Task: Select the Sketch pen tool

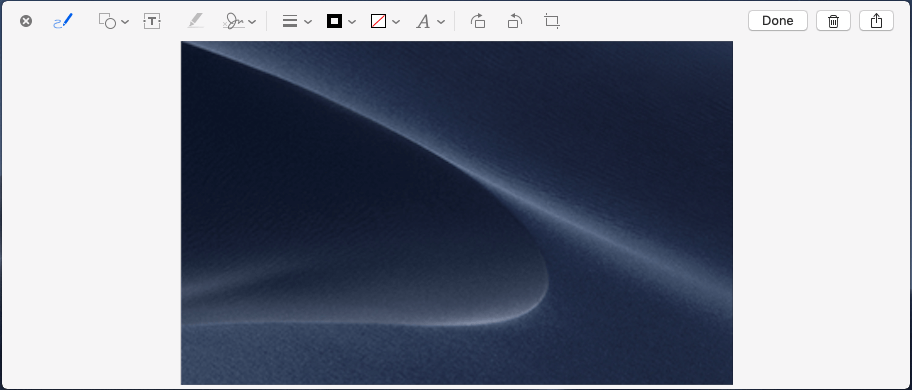Action: coord(63,22)
